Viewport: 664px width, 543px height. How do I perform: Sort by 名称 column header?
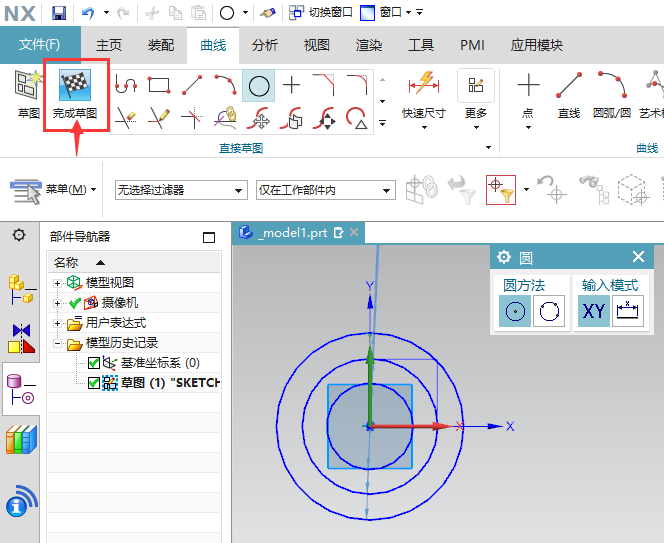(134, 263)
